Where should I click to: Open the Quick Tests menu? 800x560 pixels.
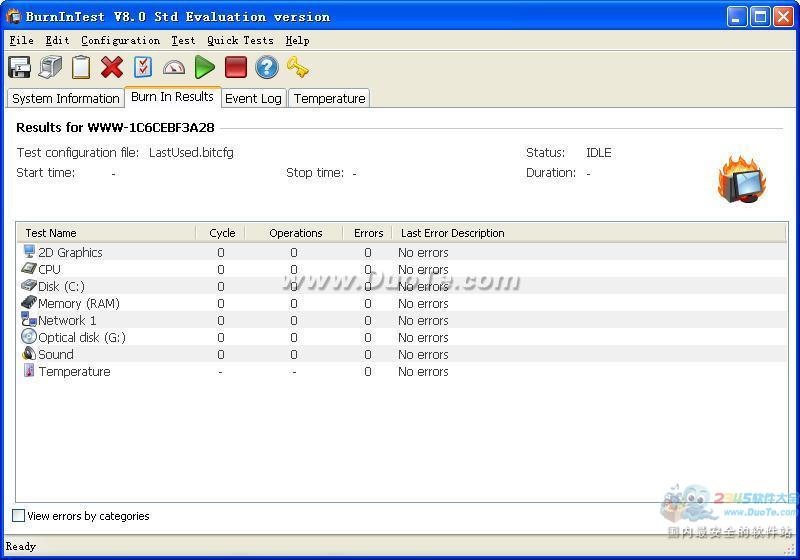[x=240, y=40]
